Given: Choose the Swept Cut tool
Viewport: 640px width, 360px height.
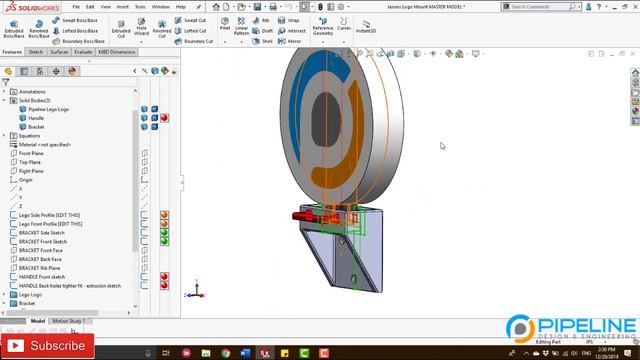Looking at the screenshot, I should click(190, 20).
